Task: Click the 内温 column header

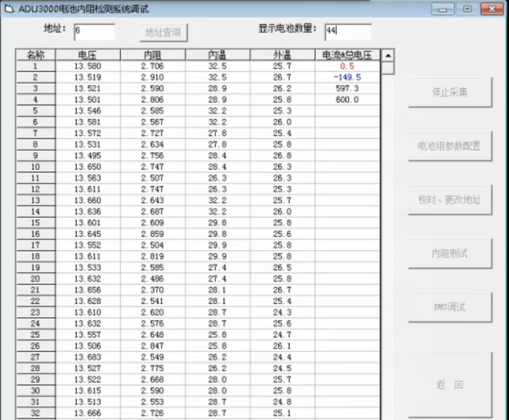Action: [x=217, y=55]
